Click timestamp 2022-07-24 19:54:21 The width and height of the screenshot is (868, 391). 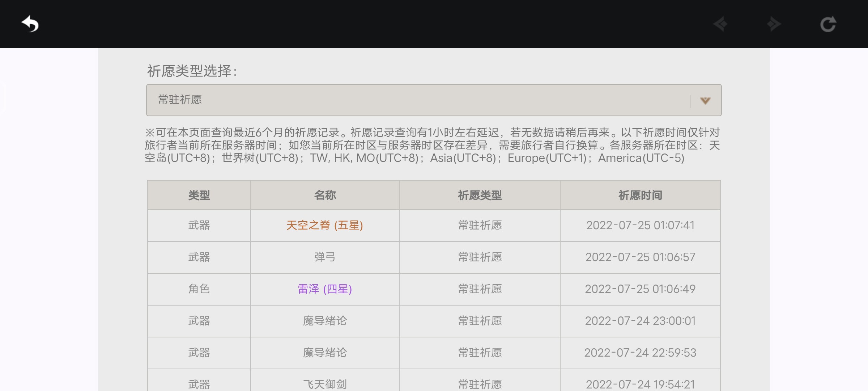640,384
